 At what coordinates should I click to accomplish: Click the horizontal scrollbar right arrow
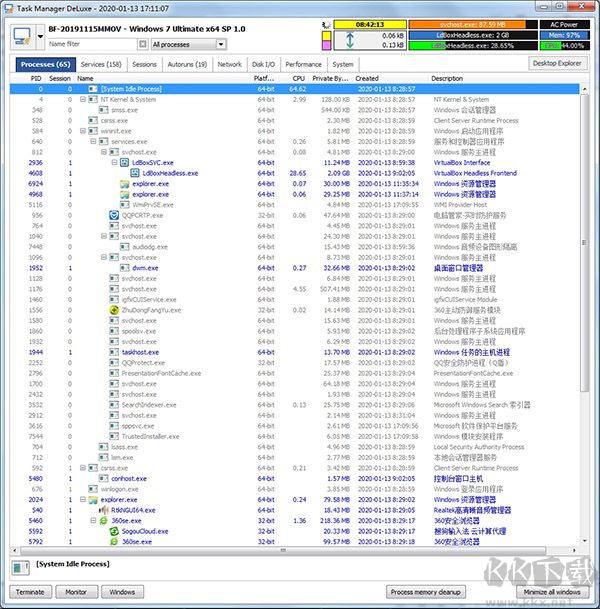[574, 550]
